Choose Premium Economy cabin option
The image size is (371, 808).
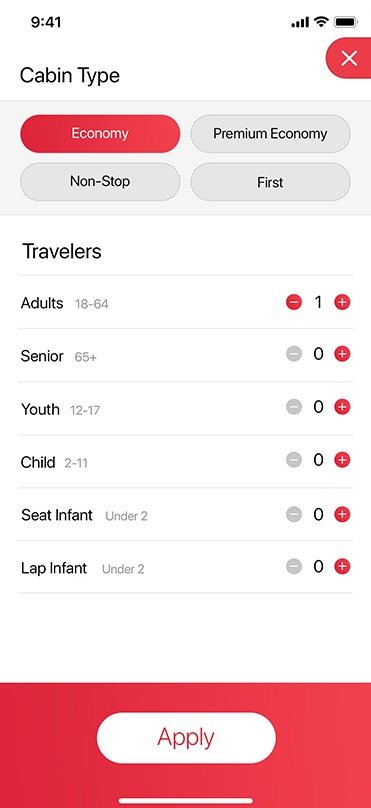tap(271, 133)
